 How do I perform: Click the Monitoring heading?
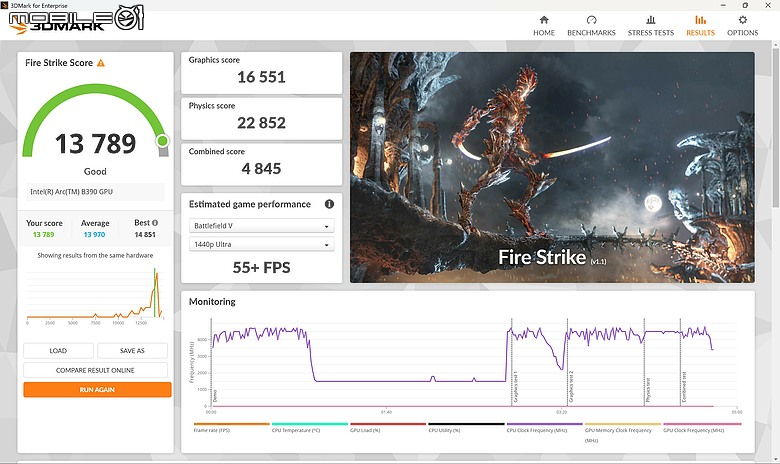point(212,301)
